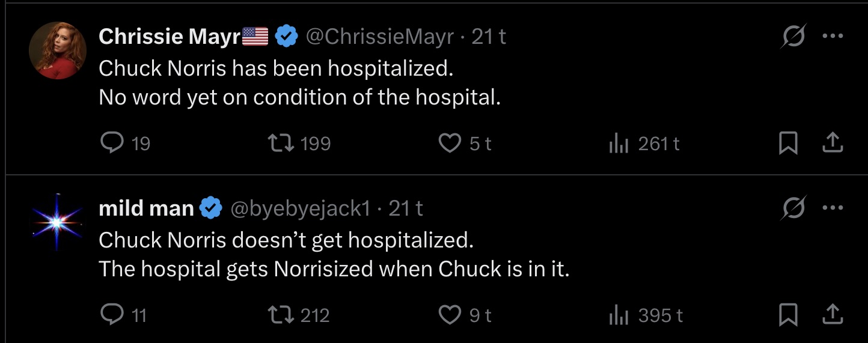Click the @ChrissieMayr handle link

[380, 37]
